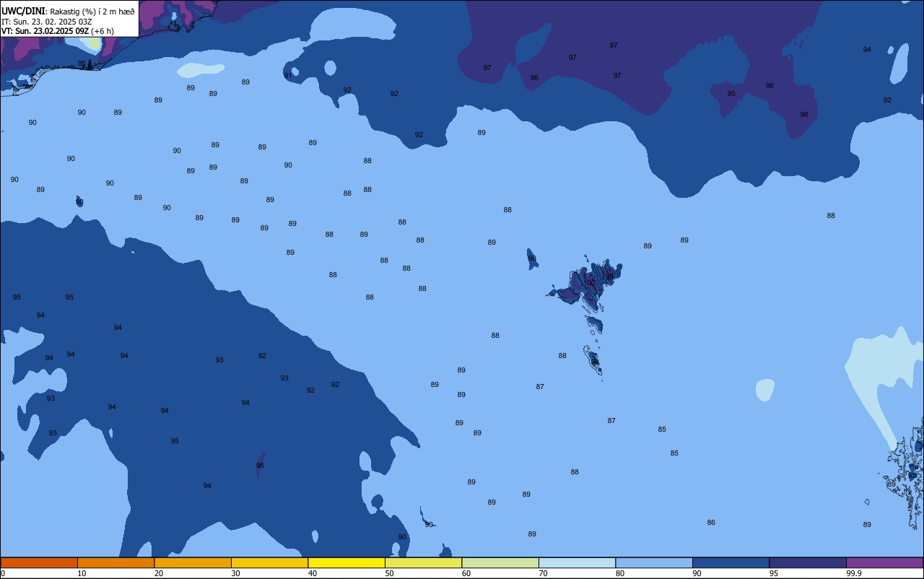The image size is (924, 579).
Task: Click the initial time line 'IT: Sun. 23. 02. 2025 03Z'
Action: pyautogui.click(x=46, y=22)
